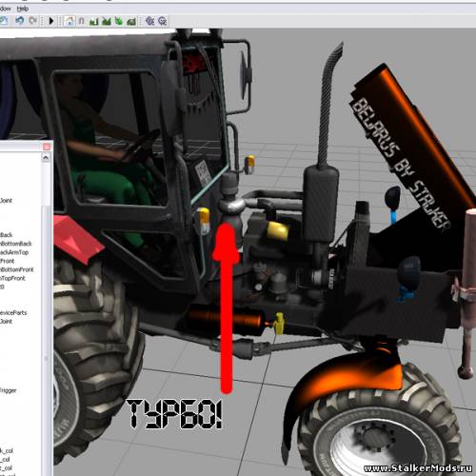
Task: Select the BottomFront tree item
Action: (17, 269)
